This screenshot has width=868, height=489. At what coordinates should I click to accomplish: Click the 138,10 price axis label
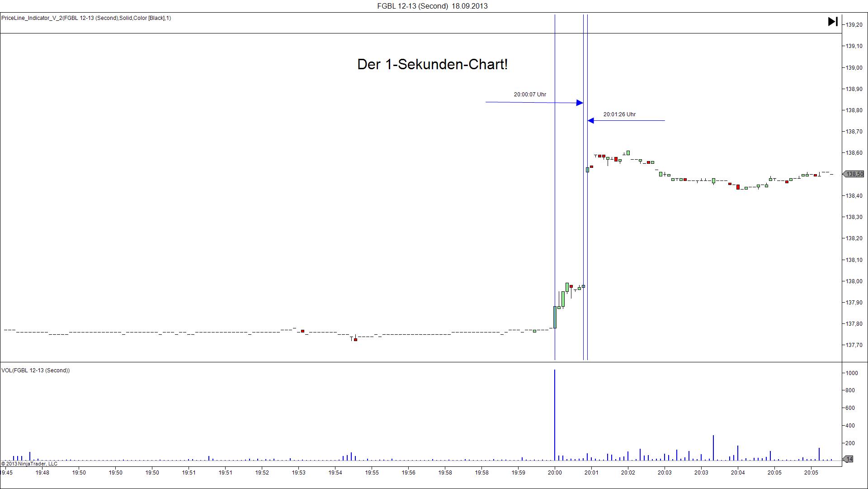click(x=854, y=260)
